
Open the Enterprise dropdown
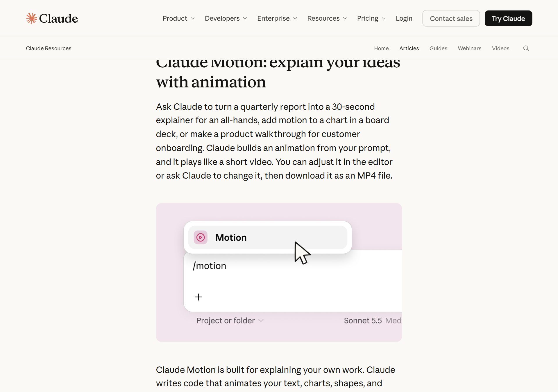[277, 18]
